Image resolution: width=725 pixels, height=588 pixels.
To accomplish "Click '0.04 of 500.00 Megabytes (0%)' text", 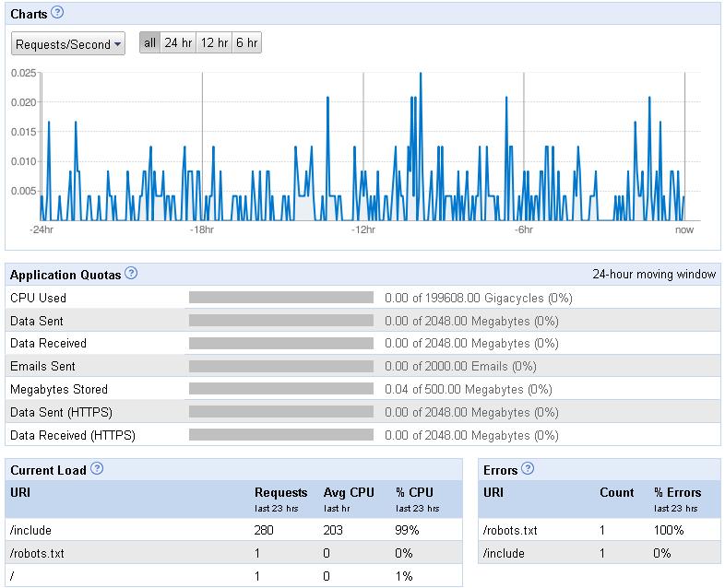I will 469,389.
